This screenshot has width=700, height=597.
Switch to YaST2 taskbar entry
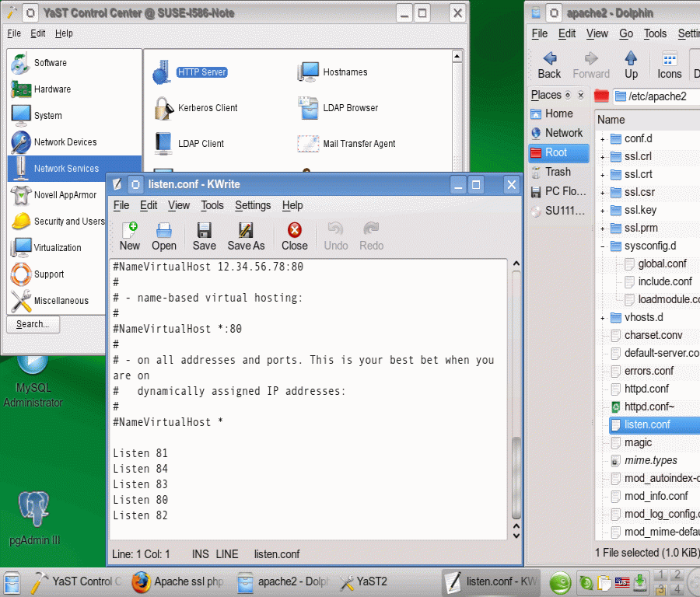point(363,581)
